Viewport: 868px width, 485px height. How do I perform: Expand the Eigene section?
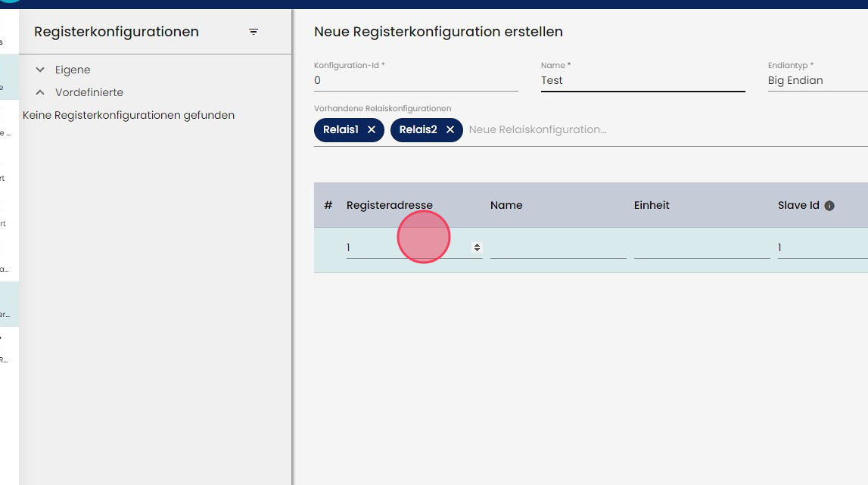tap(41, 70)
